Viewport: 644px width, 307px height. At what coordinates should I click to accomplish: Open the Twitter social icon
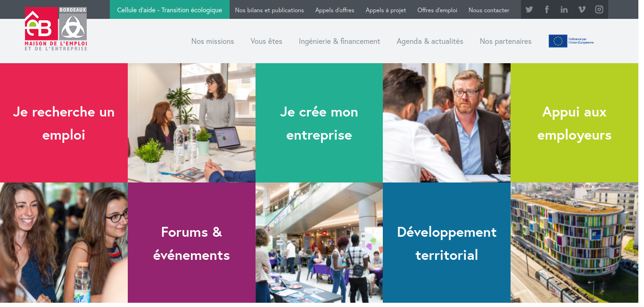[x=529, y=9]
